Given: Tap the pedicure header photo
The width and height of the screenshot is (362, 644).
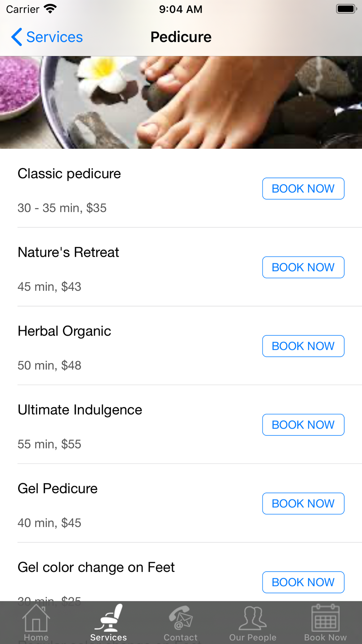Looking at the screenshot, I should coord(181,103).
